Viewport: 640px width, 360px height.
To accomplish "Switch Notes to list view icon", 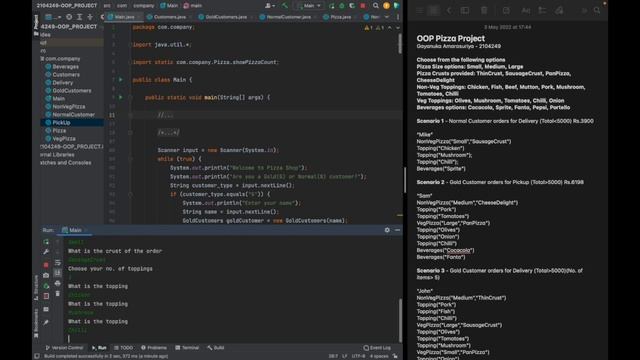I will click(x=420, y=10).
